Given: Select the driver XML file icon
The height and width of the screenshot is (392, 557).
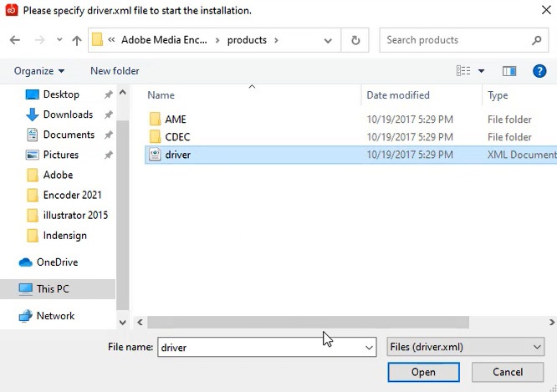Looking at the screenshot, I should pos(155,155).
